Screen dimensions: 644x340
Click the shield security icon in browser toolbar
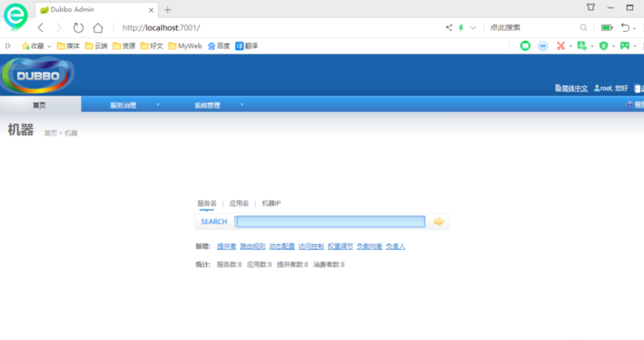coord(605,46)
